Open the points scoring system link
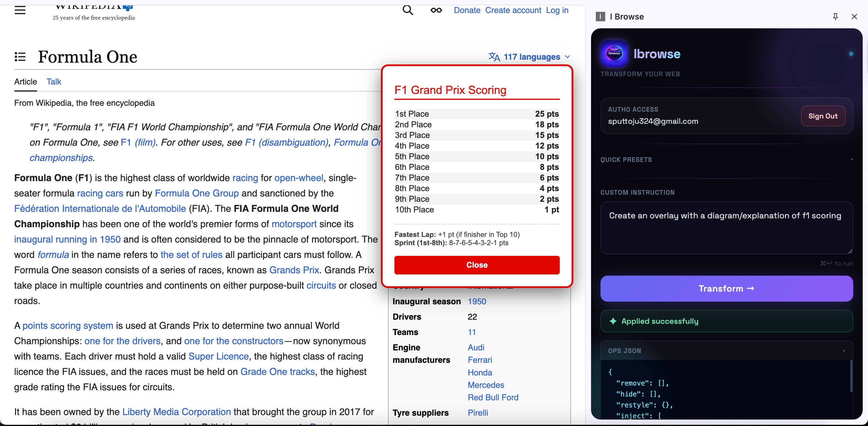Screen dimensions: 868x426 68,326
